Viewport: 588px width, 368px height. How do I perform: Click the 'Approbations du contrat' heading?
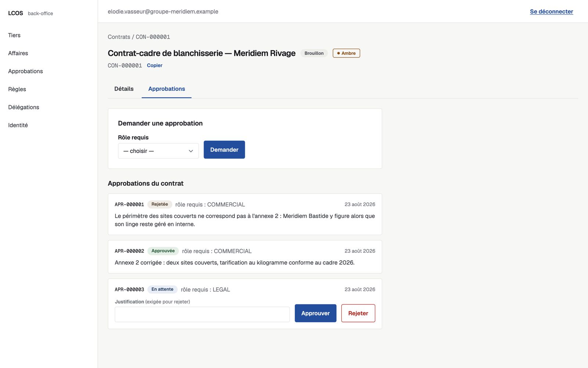tap(146, 184)
